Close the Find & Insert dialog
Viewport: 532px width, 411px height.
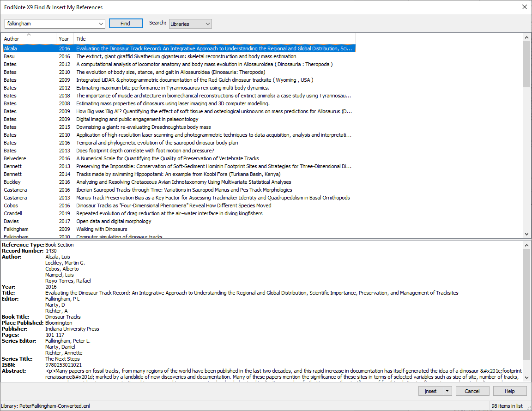click(x=524, y=7)
